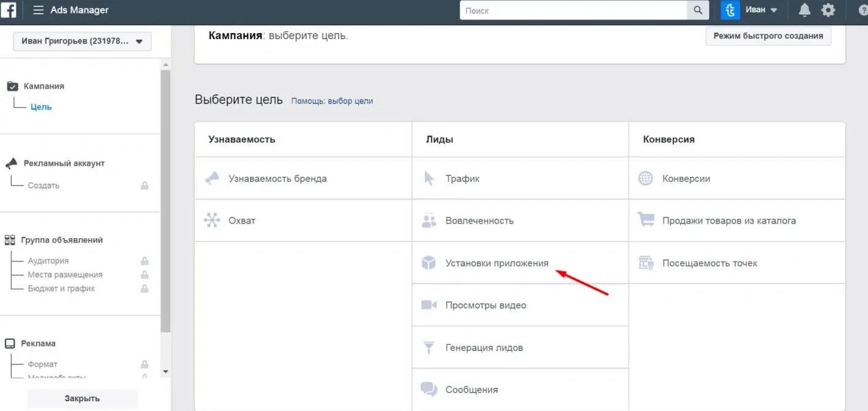Click the Конверсия column header
The image size is (868, 411).
click(668, 139)
